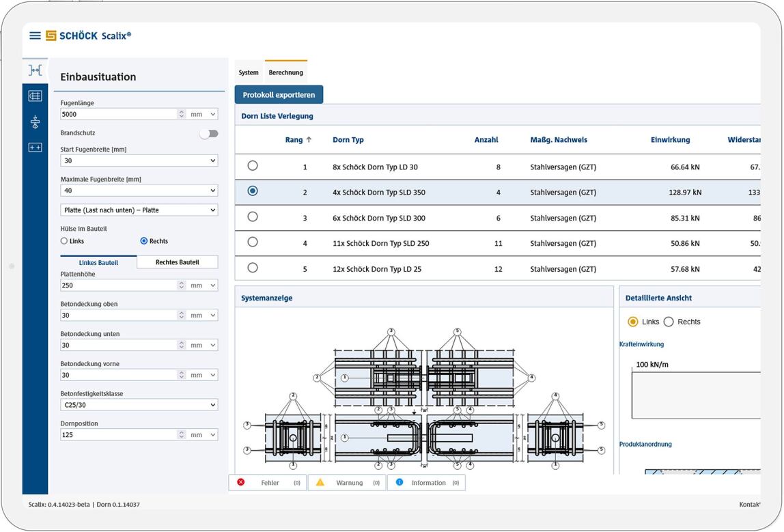Sort table by Anzahl column
The width and height of the screenshot is (784, 532).
(x=486, y=139)
